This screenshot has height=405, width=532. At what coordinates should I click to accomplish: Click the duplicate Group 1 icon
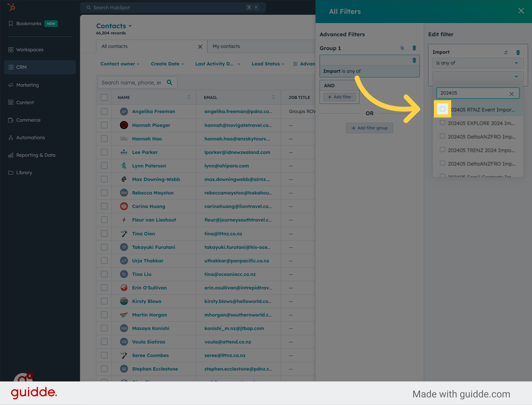402,48
